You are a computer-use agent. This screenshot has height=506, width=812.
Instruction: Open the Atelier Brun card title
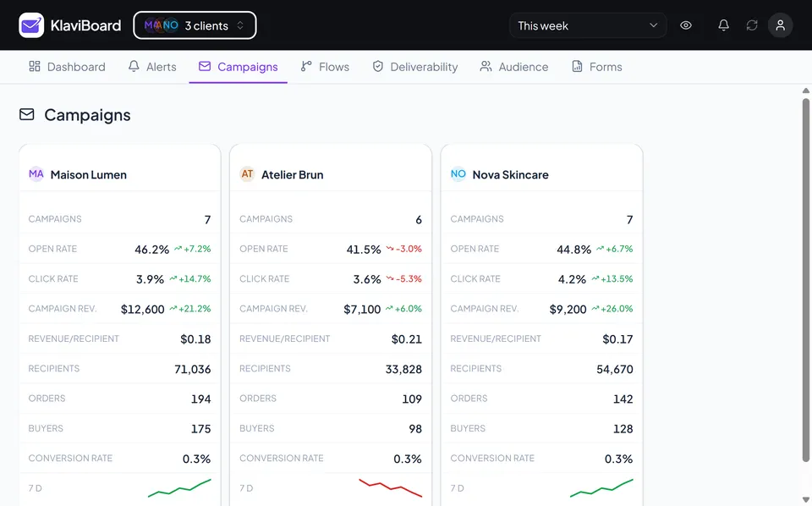click(292, 175)
